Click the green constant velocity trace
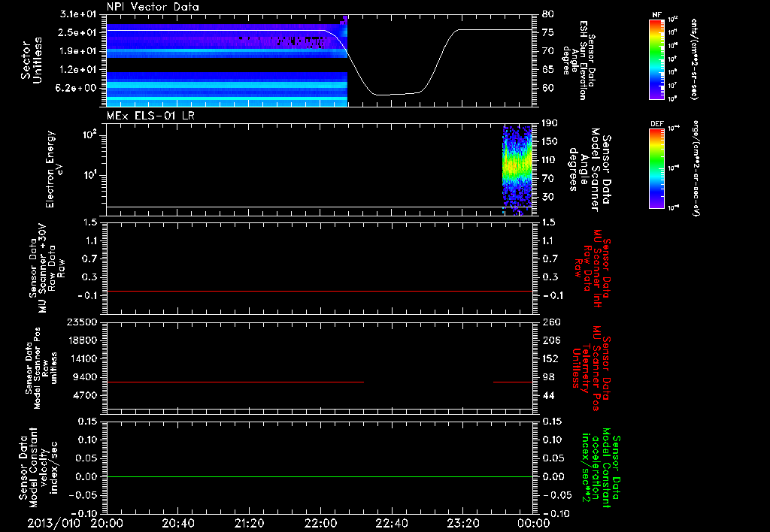The width and height of the screenshot is (770, 532). [320, 476]
